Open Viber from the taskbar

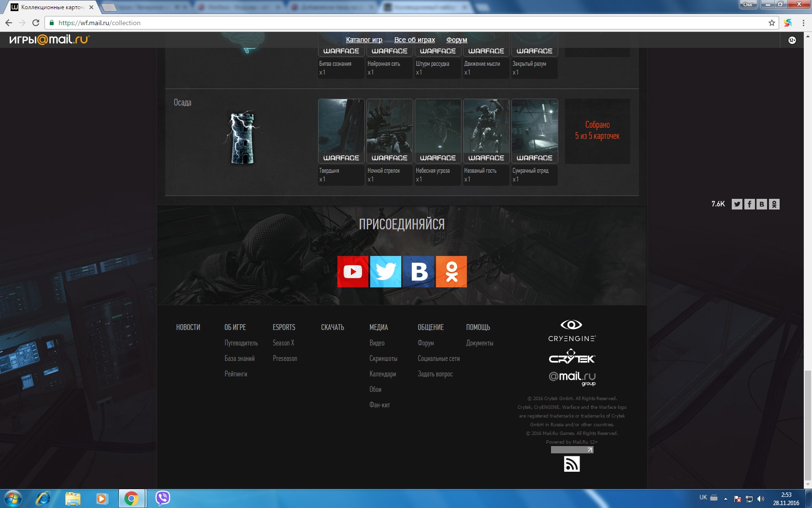coord(163,498)
